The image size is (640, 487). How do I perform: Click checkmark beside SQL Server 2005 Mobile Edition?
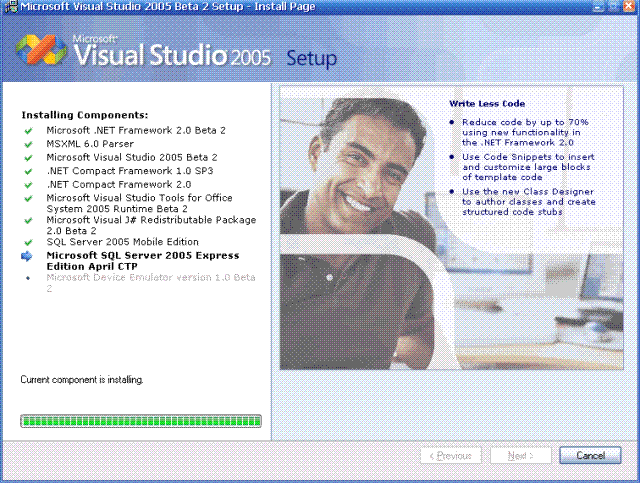coord(28,242)
